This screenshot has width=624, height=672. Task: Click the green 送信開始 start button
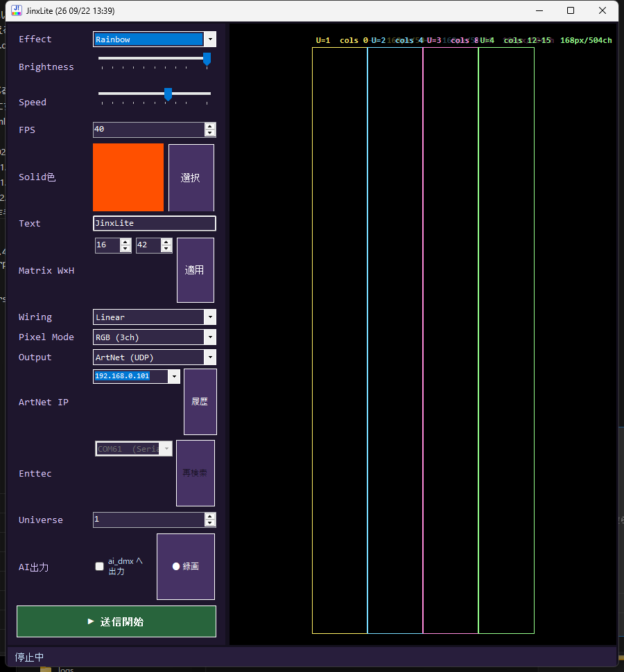click(116, 621)
